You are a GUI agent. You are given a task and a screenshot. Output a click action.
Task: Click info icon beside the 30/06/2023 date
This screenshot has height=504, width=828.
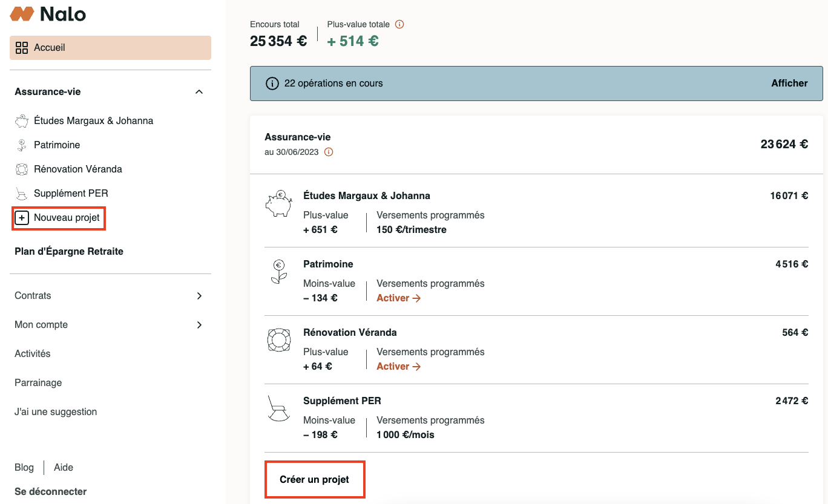(x=329, y=152)
